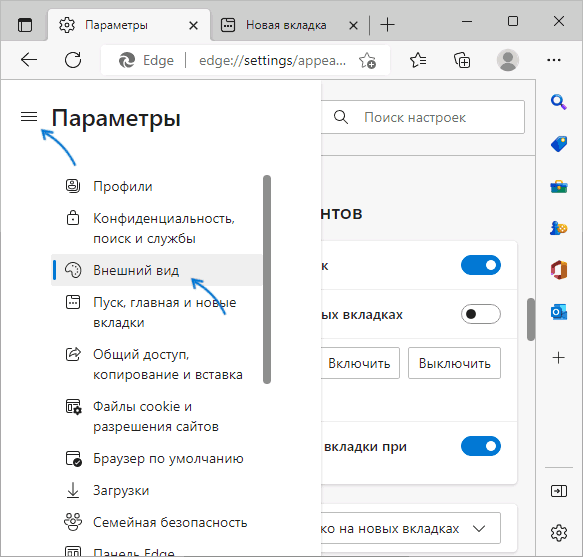Click the Профили icon
This screenshot has height=557, width=583.
pos(73,186)
